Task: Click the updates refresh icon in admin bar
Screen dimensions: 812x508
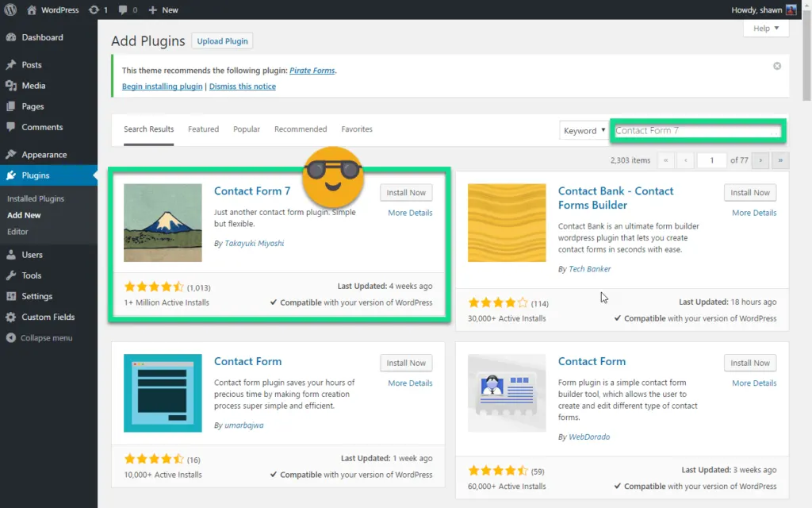Action: click(94, 10)
